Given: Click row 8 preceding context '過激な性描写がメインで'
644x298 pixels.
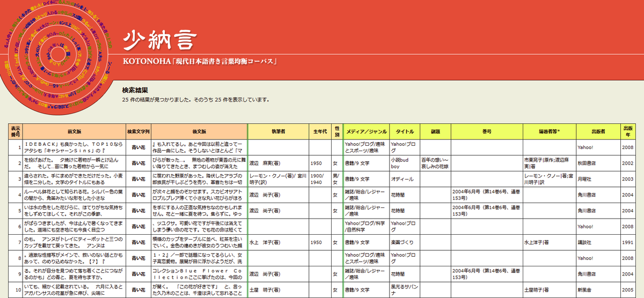Looking at the screenshot, I should point(74,258).
